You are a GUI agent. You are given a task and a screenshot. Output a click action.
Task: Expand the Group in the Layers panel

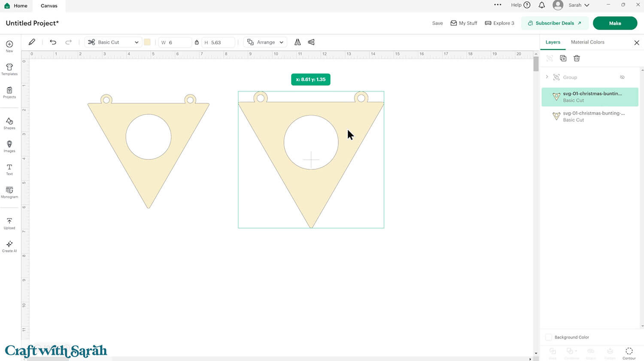pos(547,77)
